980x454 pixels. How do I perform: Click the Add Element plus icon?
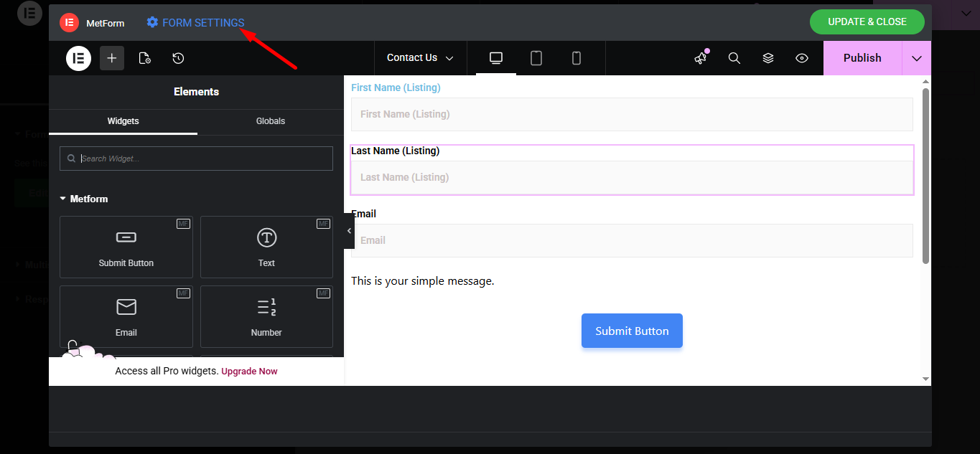click(112, 58)
